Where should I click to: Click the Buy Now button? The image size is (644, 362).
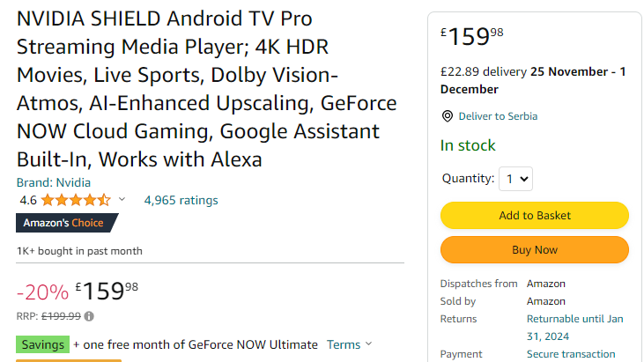[x=535, y=249]
